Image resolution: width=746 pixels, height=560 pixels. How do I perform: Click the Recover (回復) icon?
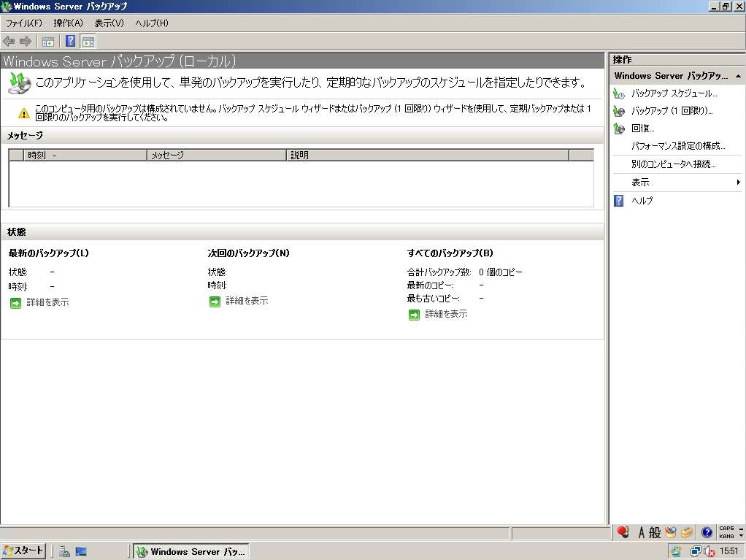pos(619,129)
